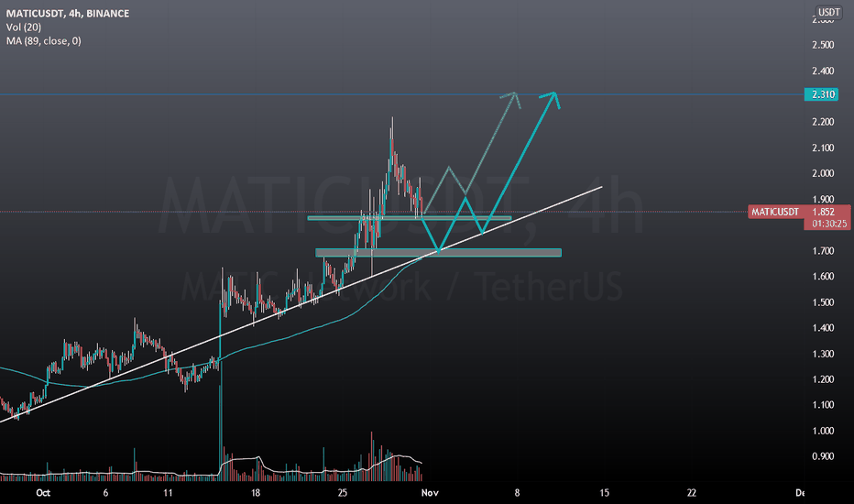Click the 2.200 price axis label
Screen dimensions: 854x504
click(x=823, y=122)
